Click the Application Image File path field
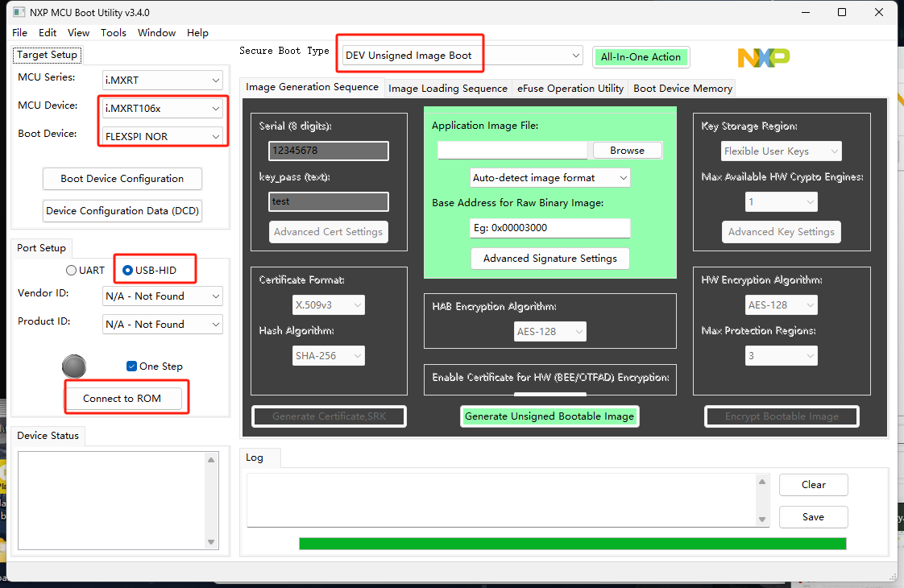This screenshot has height=588, width=904. click(x=512, y=151)
